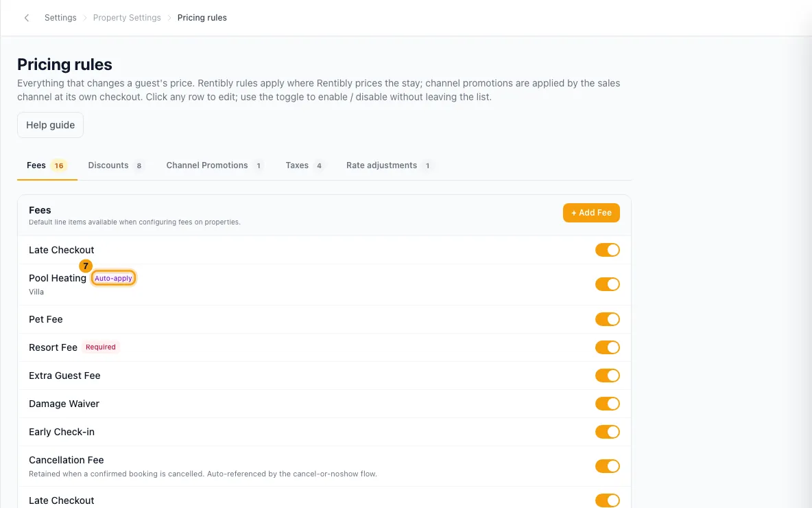This screenshot has height=508, width=812.
Task: Edit the Damage Waiver fee
Action: coord(324,403)
